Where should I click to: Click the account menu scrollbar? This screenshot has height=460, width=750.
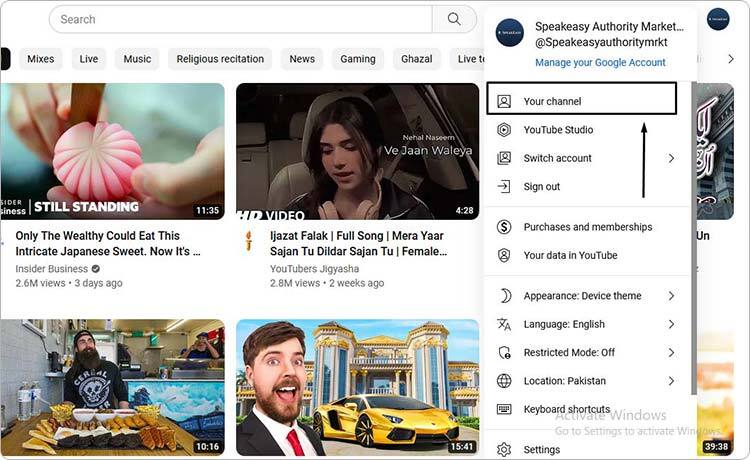pos(694,238)
